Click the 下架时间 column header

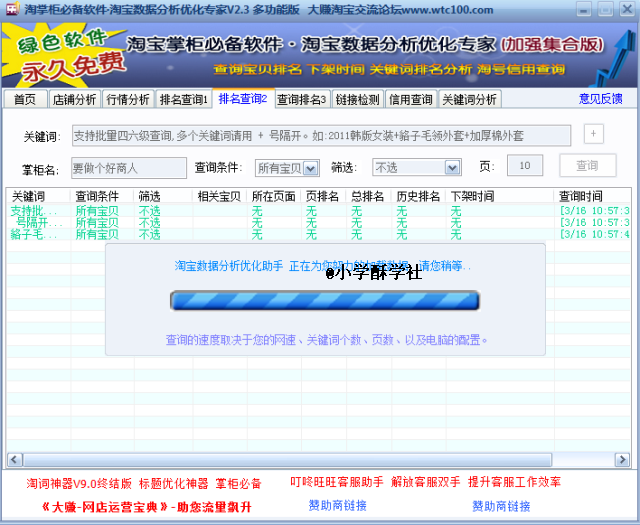(500, 196)
